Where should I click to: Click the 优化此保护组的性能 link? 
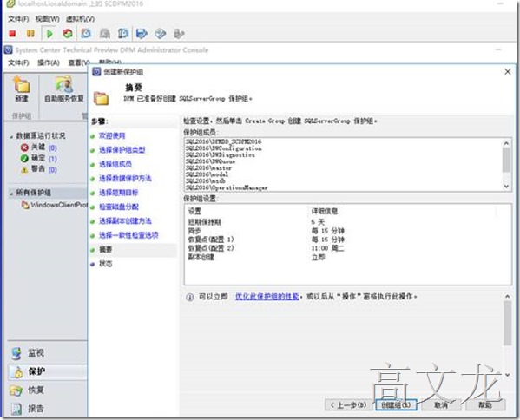(x=267, y=297)
